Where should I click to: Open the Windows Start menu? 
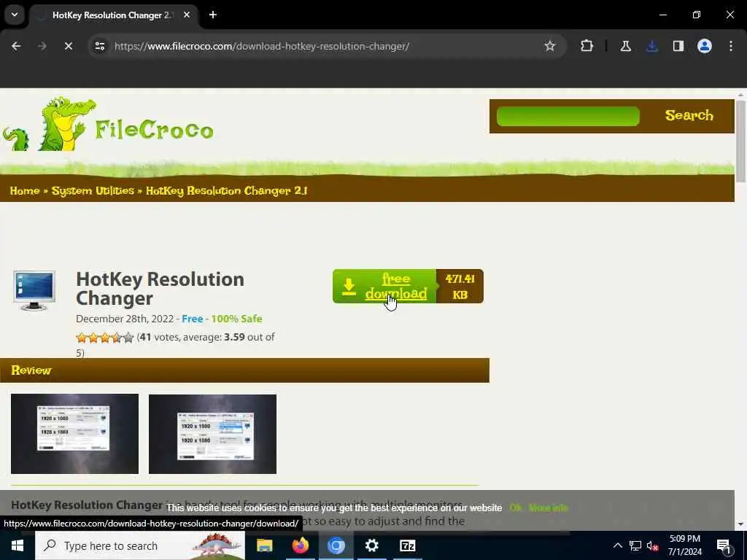click(x=18, y=545)
